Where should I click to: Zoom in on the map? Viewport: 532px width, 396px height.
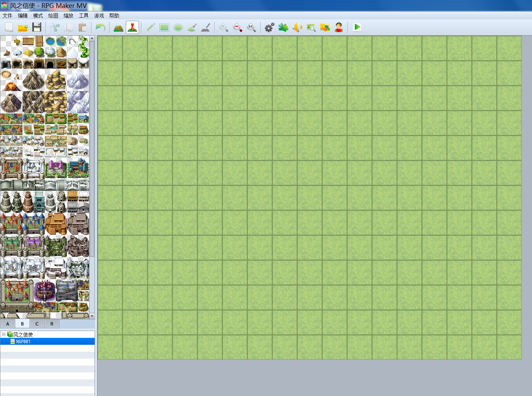(224, 27)
